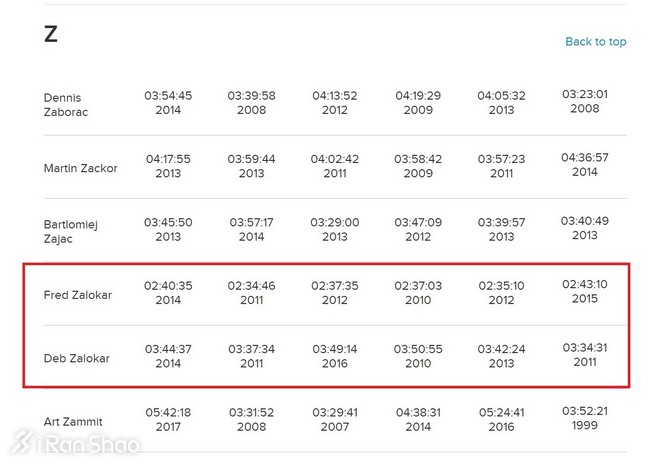Select Martin Zackor's 03:58:42 2009 result
660x465 pixels.
pos(418,166)
